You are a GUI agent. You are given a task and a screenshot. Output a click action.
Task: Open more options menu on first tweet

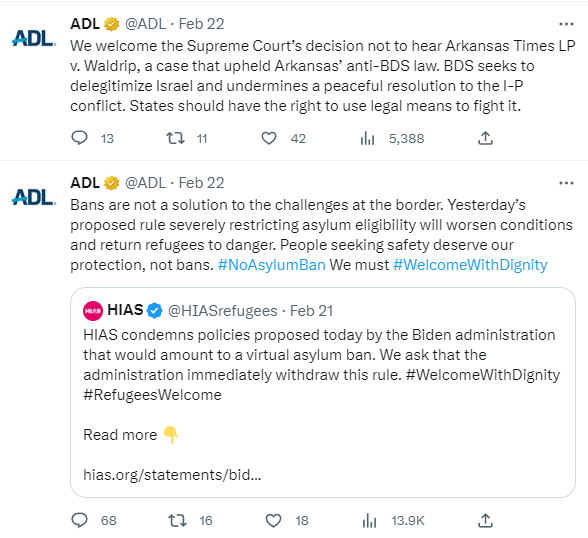click(566, 24)
